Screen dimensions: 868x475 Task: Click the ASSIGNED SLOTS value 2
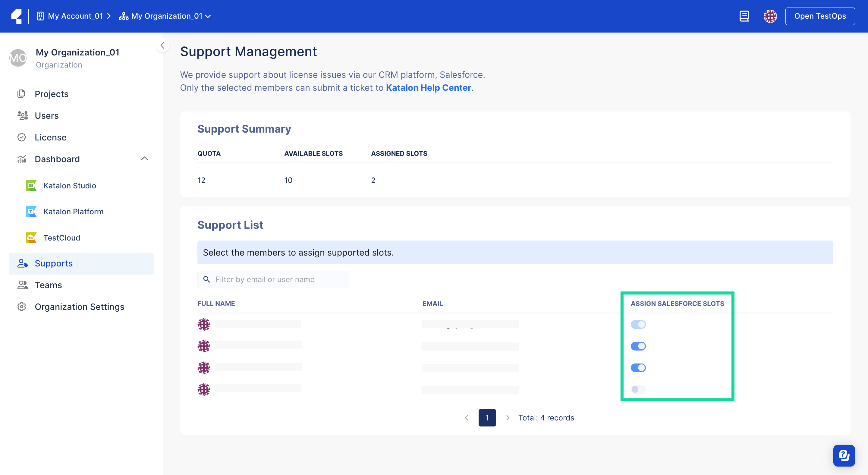tap(373, 180)
